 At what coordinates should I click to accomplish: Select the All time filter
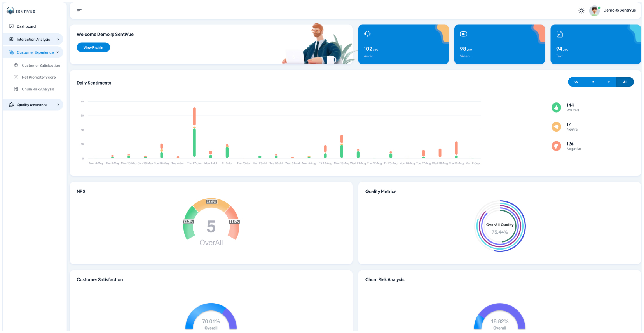point(625,82)
